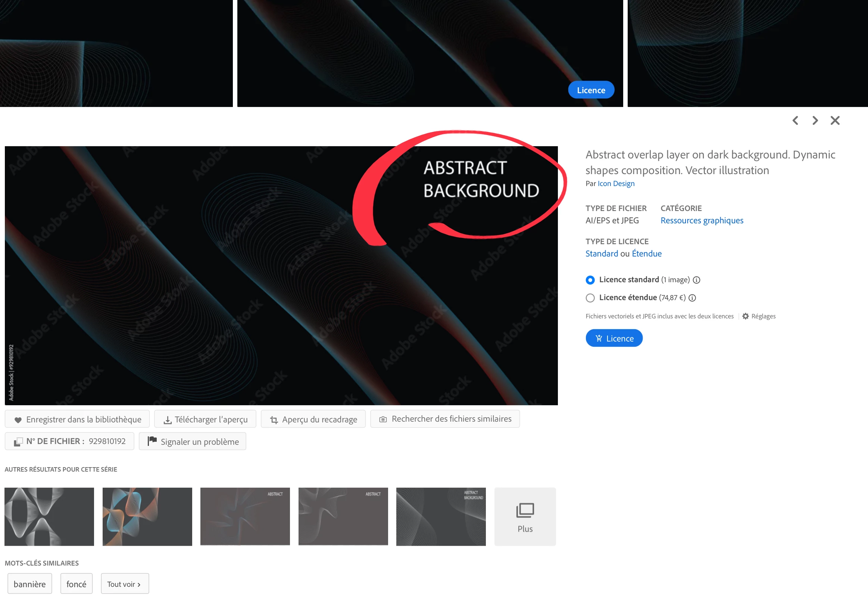868x598 pixels.
Task: Open the Ressources graphiques category link
Action: (702, 220)
